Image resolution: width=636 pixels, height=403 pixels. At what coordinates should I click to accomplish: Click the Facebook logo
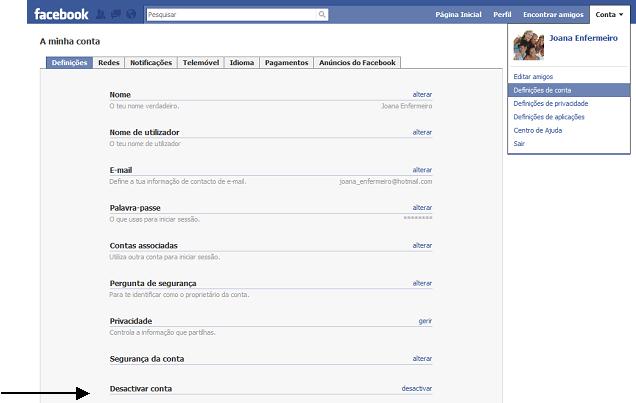[61, 14]
